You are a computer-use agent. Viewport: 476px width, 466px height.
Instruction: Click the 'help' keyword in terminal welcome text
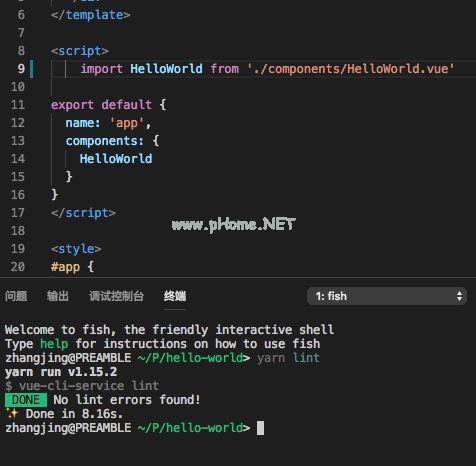(x=54, y=344)
